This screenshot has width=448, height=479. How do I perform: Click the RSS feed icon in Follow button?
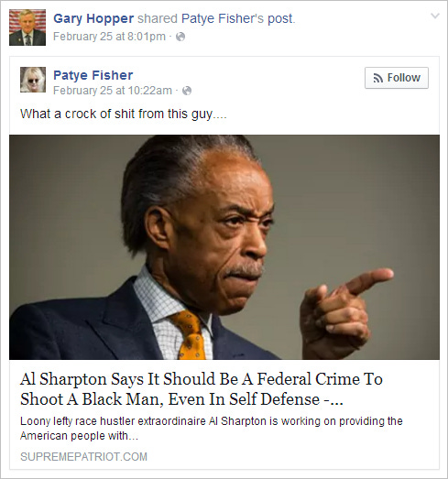tap(378, 78)
